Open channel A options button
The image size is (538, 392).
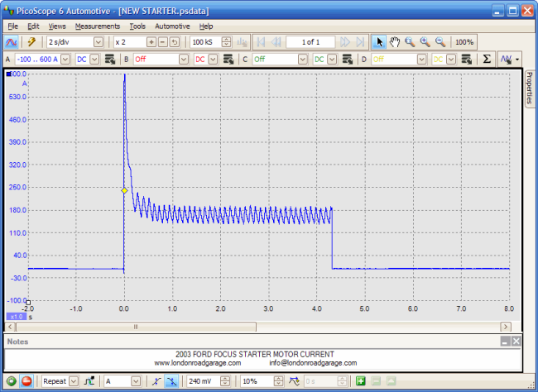(109, 60)
